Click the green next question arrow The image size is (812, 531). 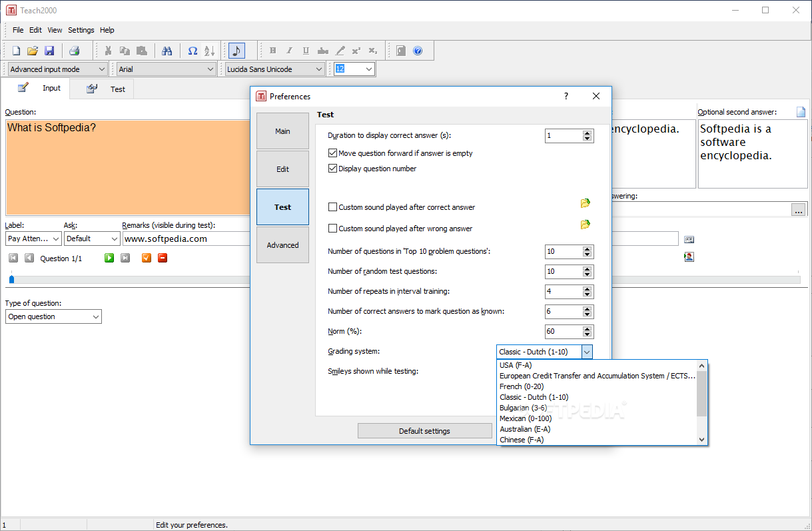tap(109, 258)
